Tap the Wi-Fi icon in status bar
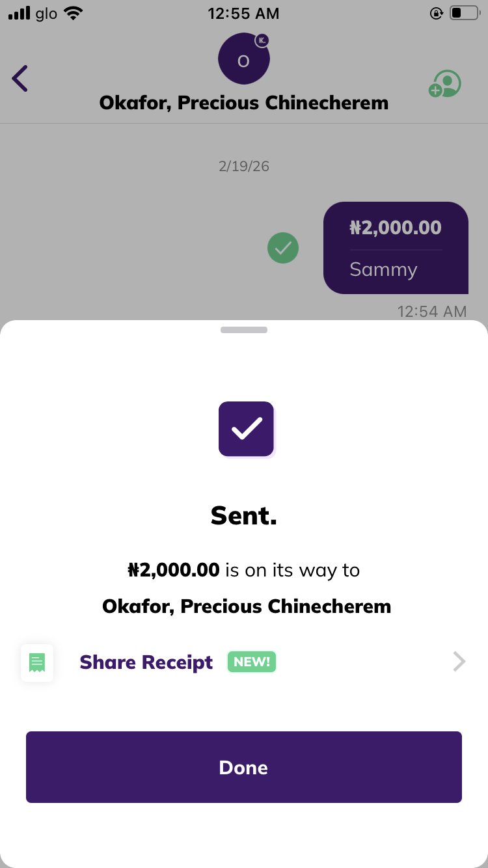 click(74, 13)
